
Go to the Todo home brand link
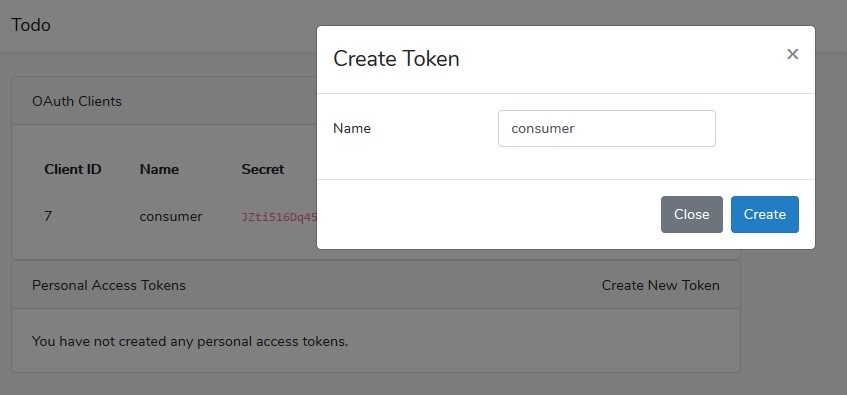(31, 25)
